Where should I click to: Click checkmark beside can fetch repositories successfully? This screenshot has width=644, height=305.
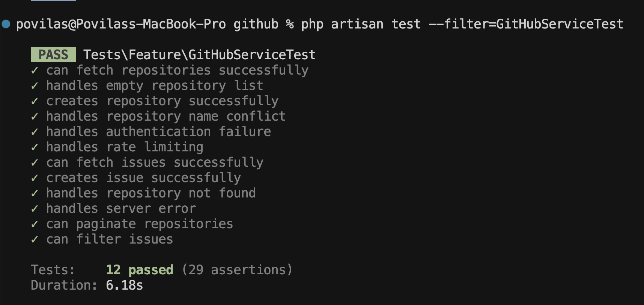pyautogui.click(x=35, y=70)
